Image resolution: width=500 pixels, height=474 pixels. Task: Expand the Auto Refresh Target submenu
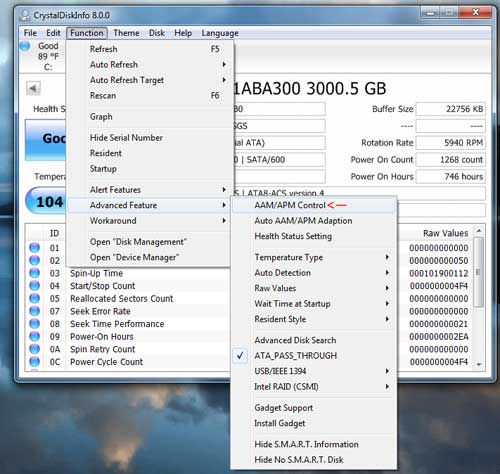pyautogui.click(x=149, y=80)
